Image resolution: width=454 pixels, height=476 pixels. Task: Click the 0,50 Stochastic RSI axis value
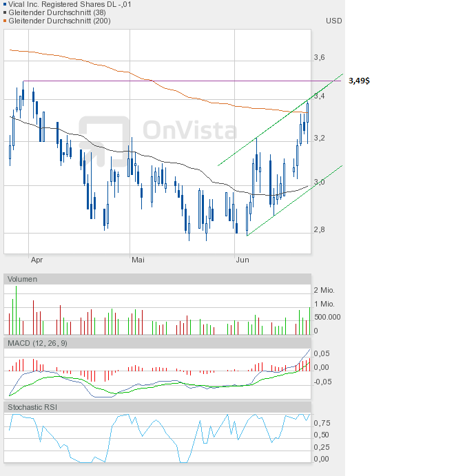tap(322, 435)
